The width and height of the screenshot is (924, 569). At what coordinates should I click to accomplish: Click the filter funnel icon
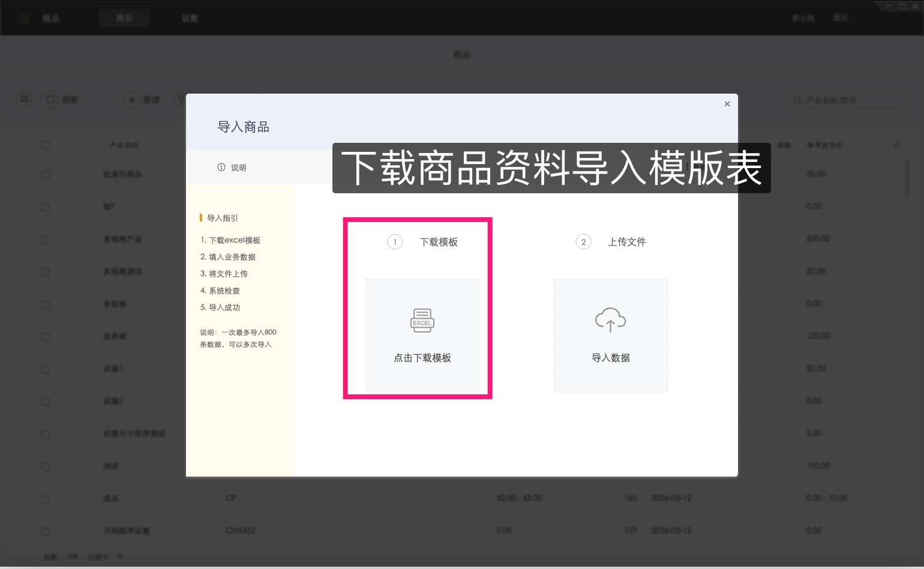click(181, 100)
